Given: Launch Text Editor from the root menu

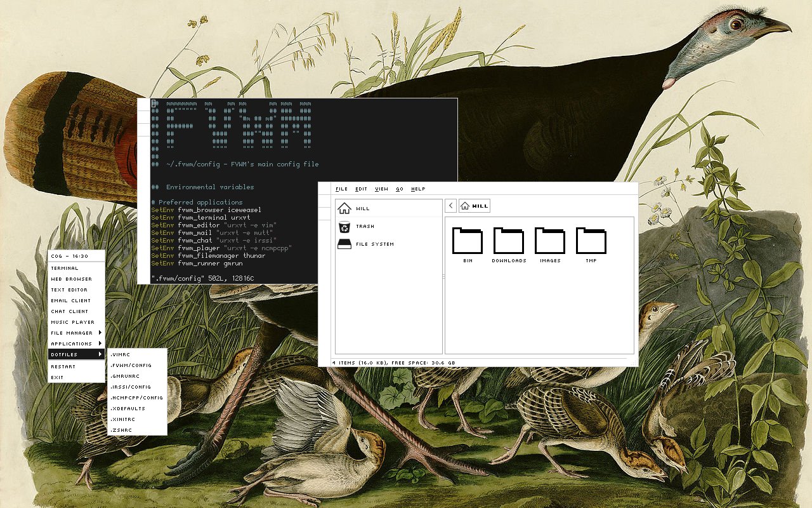Looking at the screenshot, I should 76,290.
